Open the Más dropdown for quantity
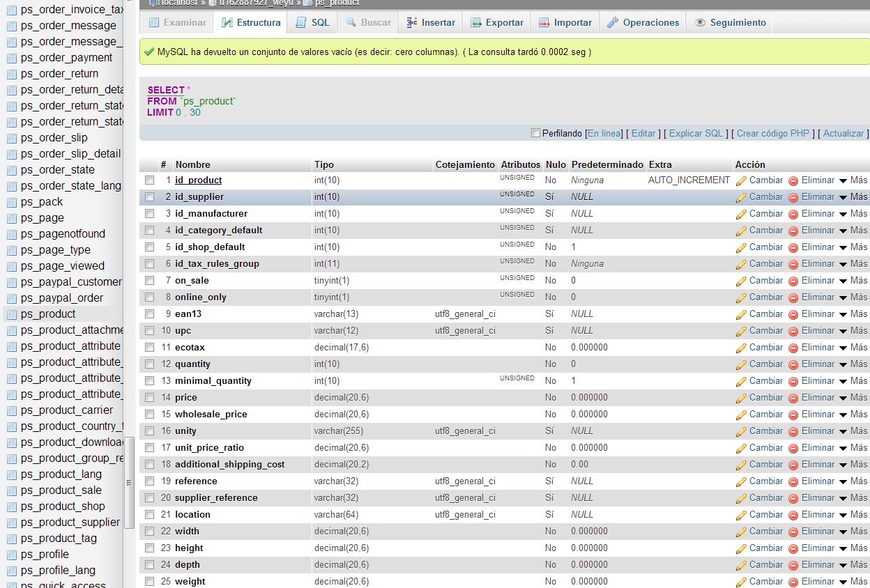 [853, 364]
